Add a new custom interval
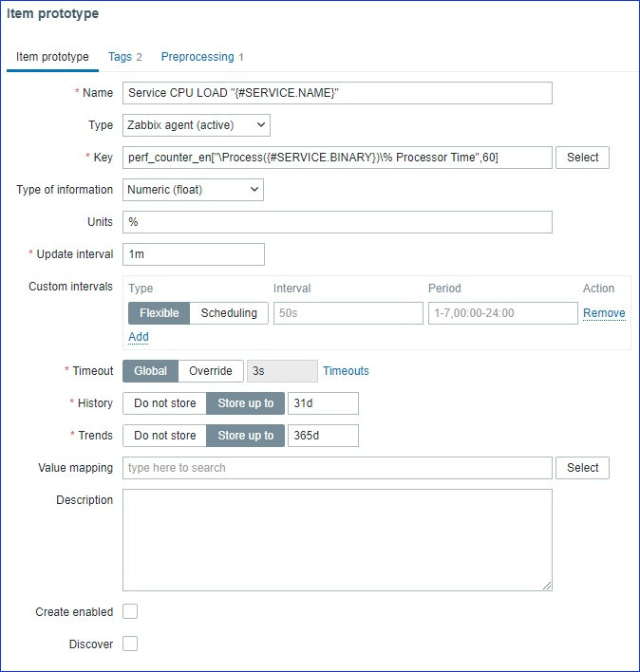The width and height of the screenshot is (640, 672). coord(139,337)
